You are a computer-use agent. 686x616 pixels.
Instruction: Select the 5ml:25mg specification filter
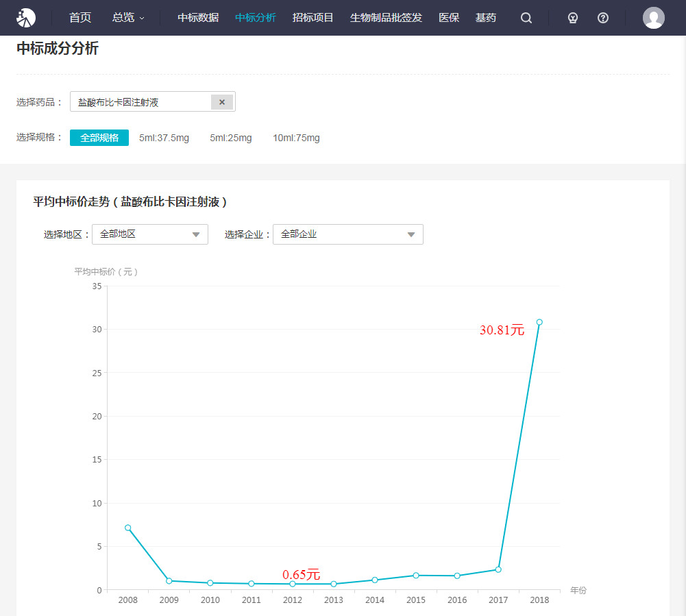pos(231,138)
